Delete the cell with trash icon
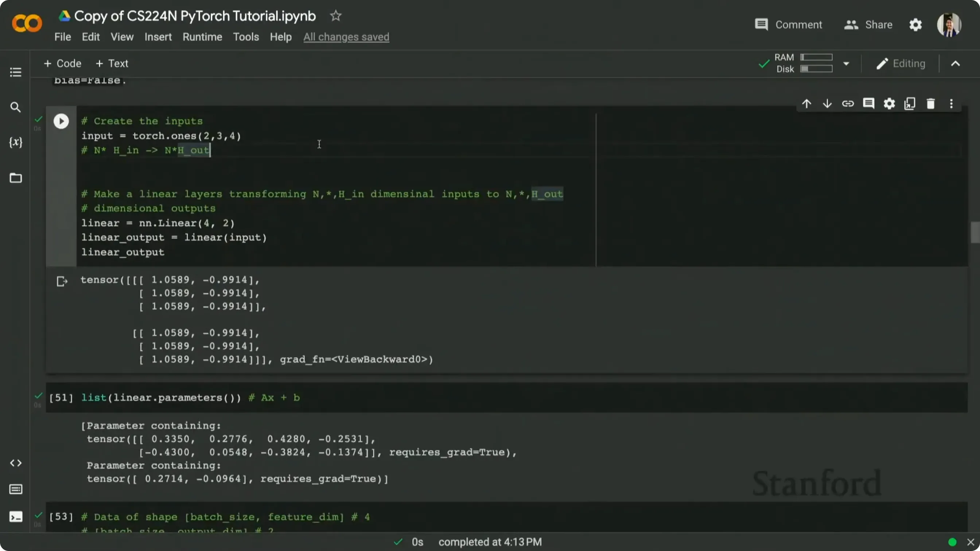Screen dimensions: 980x551 pyautogui.click(x=930, y=103)
